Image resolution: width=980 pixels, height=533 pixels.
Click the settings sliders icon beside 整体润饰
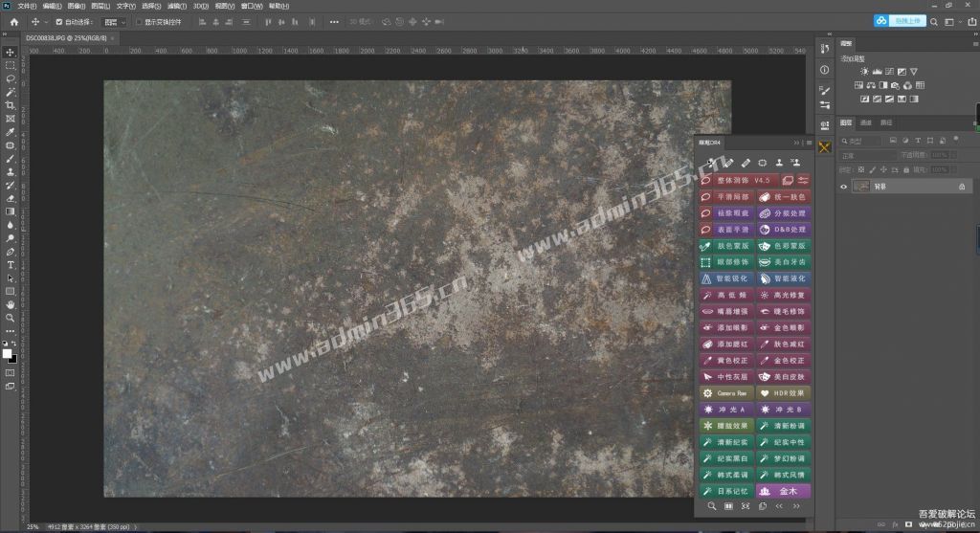(803, 180)
